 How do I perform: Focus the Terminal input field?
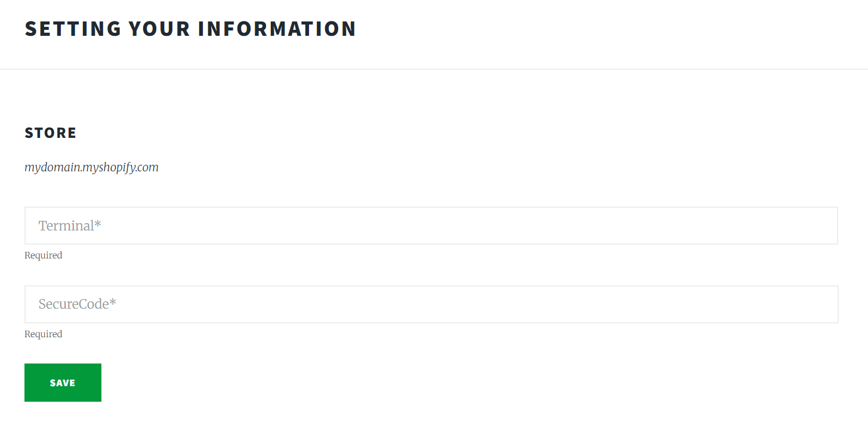click(431, 226)
